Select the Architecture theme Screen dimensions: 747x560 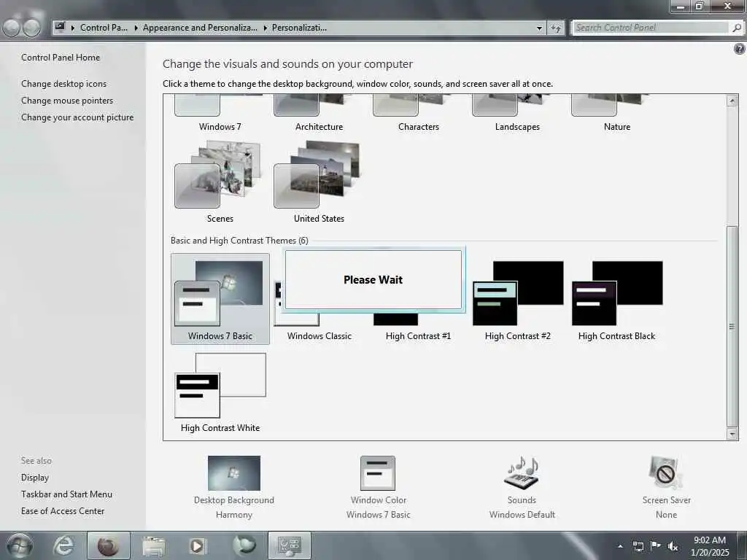click(320, 113)
